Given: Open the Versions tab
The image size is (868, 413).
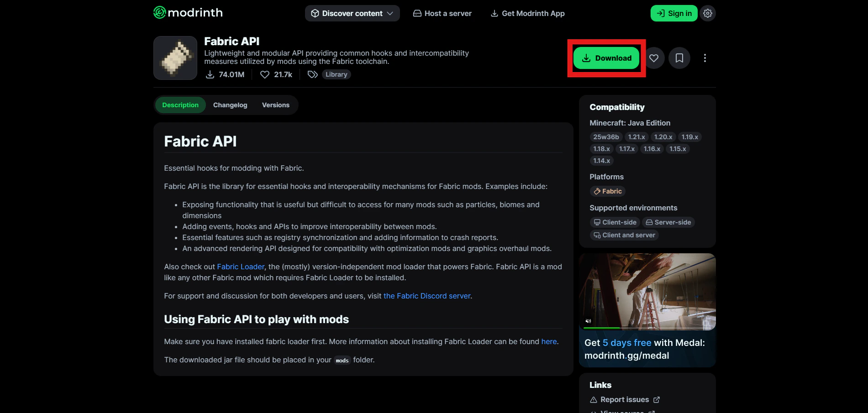Looking at the screenshot, I should point(276,105).
